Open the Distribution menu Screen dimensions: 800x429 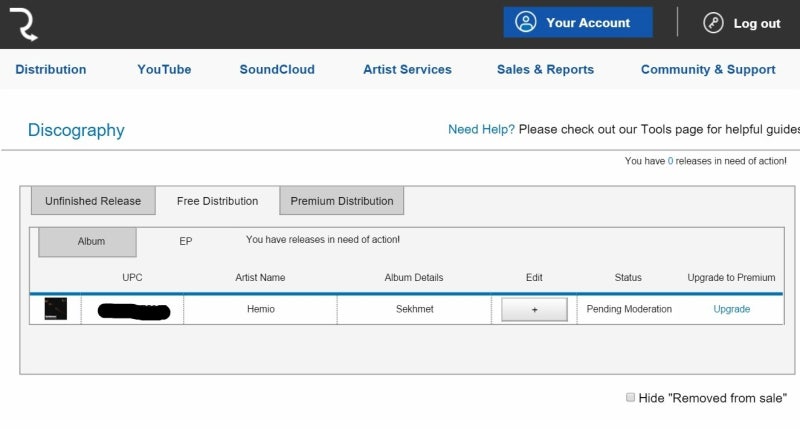coord(51,69)
